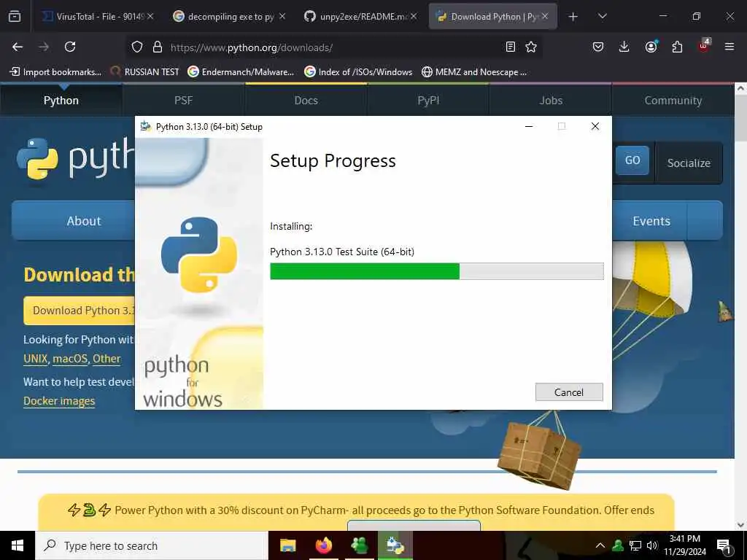
Task: Open the uBlock Origin extension icon
Action: (x=704, y=46)
